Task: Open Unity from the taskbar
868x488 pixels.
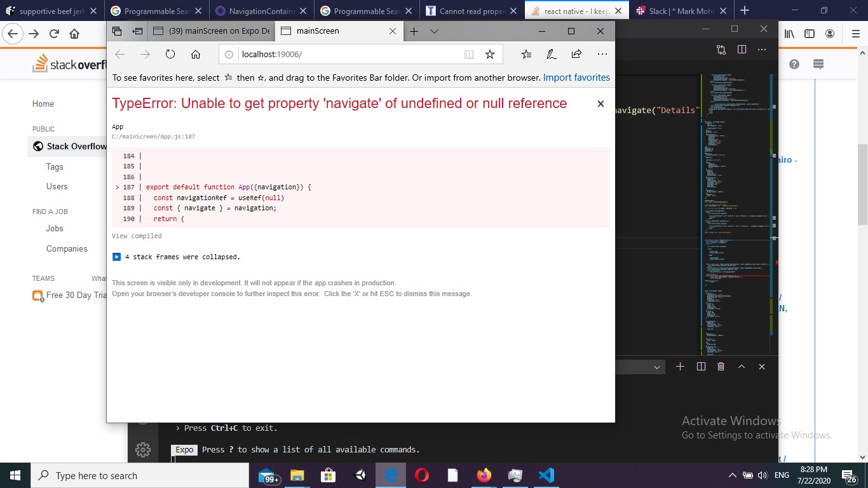Action: pos(360,475)
